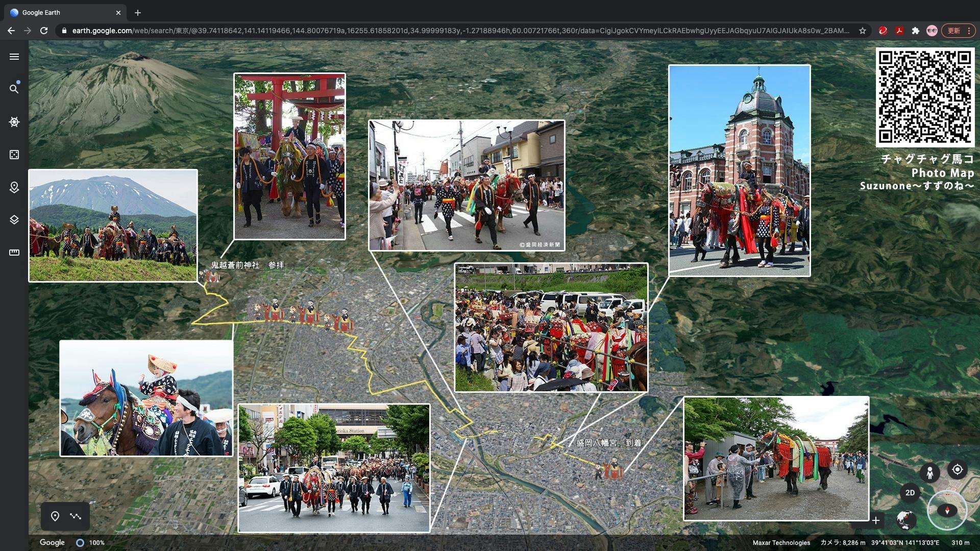Image resolution: width=980 pixels, height=551 pixels.
Task: Bookmark this page with star
Action: click(863, 31)
